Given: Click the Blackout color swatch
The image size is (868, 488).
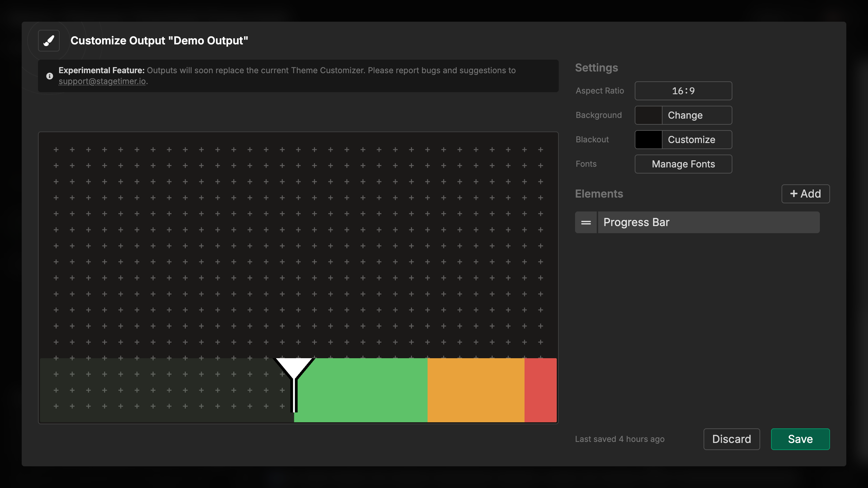Looking at the screenshot, I should (x=648, y=139).
